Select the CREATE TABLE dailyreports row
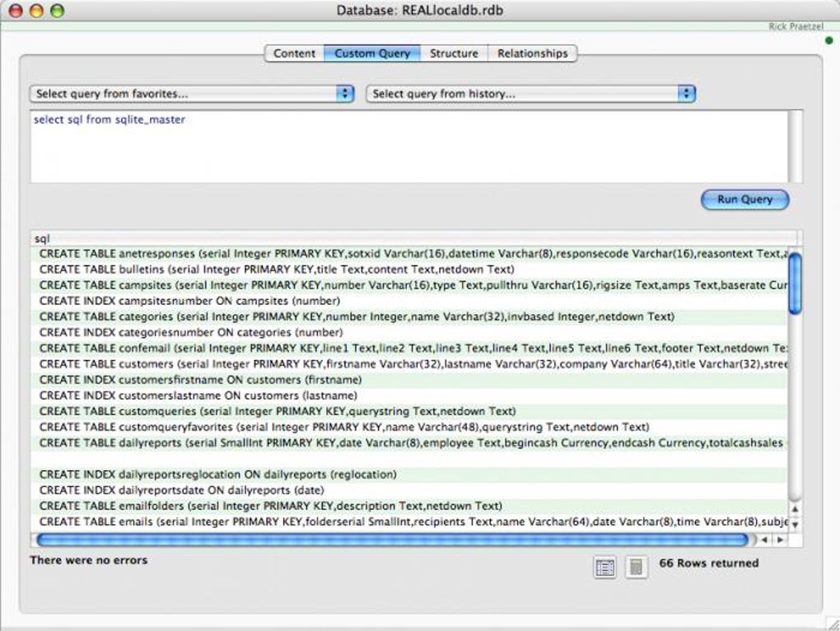Image resolution: width=840 pixels, height=631 pixels. click(x=409, y=443)
